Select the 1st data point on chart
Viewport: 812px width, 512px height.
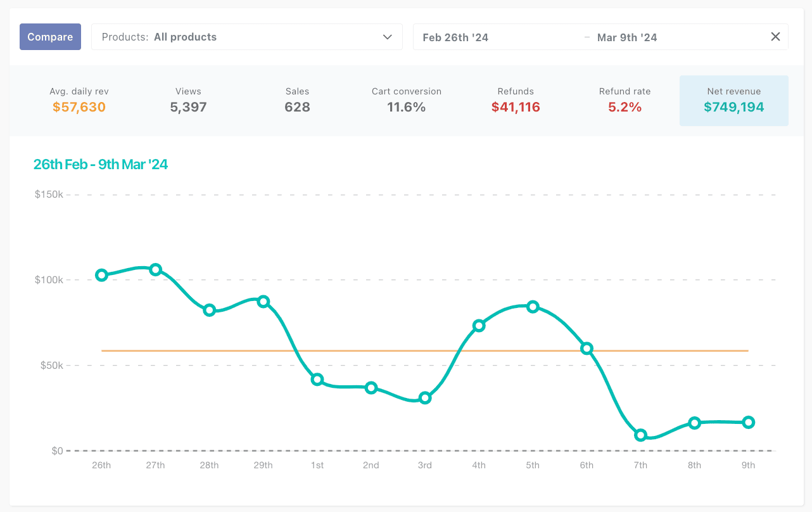pyautogui.click(x=317, y=380)
